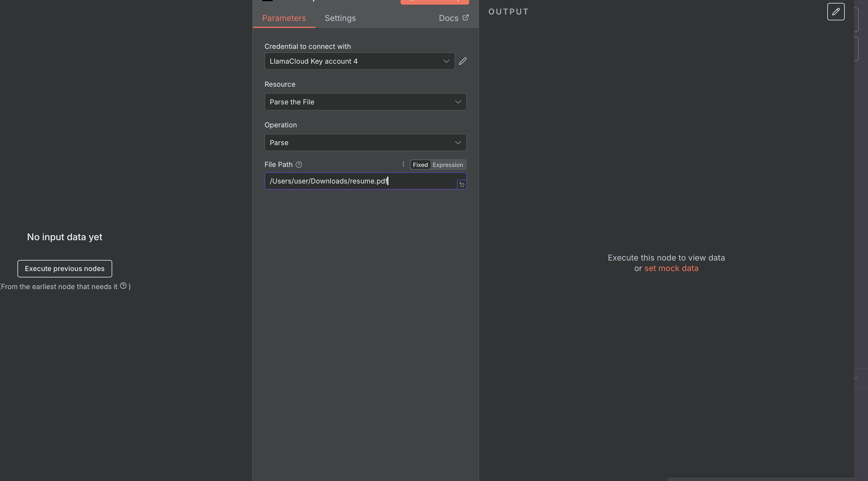The image size is (868, 481).
Task: Click into the File Path text field
Action: [360, 181]
